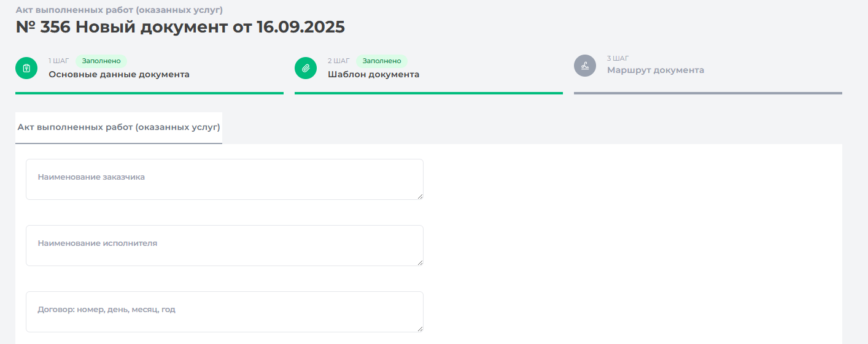Open the 'Основные данные документа' step

(119, 75)
